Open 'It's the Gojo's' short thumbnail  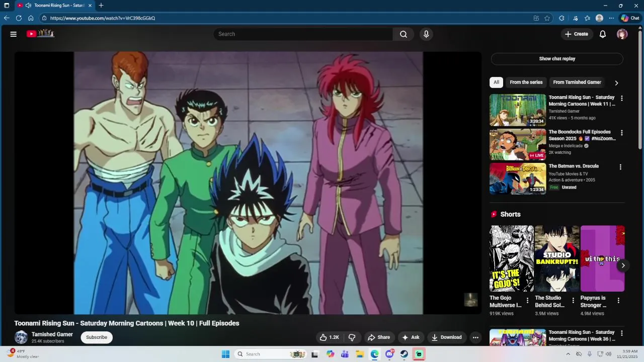[512, 258]
